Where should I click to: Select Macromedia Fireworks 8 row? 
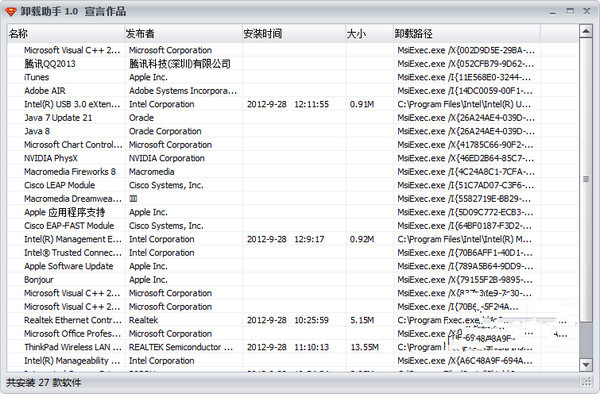point(292,172)
